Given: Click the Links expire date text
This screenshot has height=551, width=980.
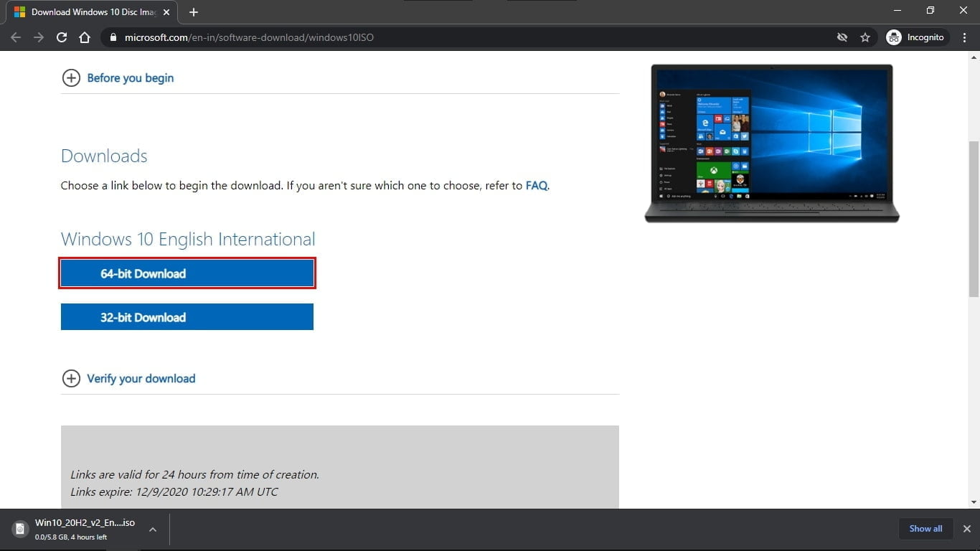Looking at the screenshot, I should pyautogui.click(x=174, y=492).
